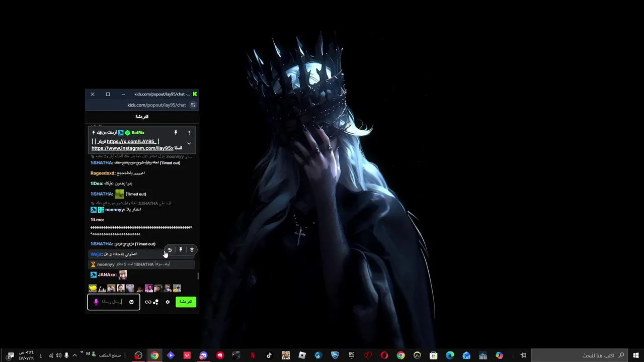
Task: Expand the pinned BotRix message
Action: pos(189,143)
